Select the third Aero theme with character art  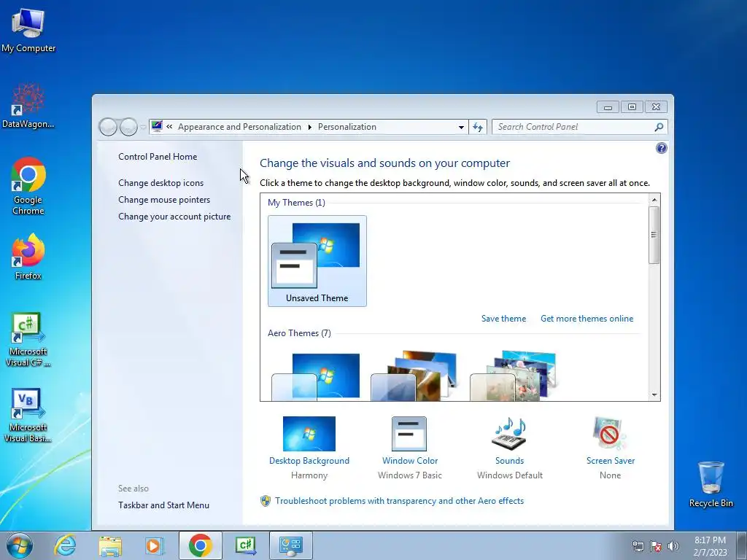514,376
